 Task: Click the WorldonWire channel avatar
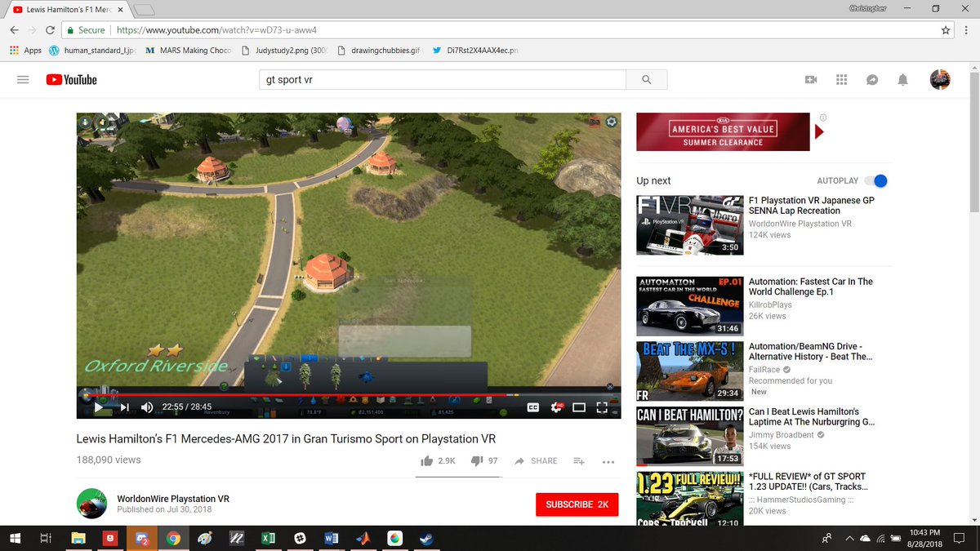(91, 504)
